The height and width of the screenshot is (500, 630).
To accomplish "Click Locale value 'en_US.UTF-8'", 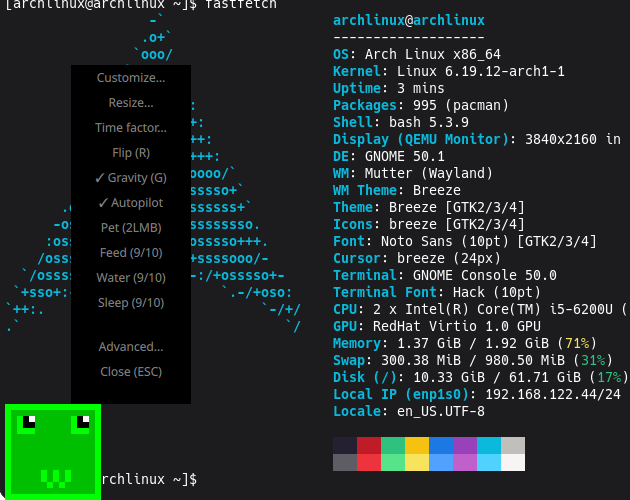I will pos(441,411).
